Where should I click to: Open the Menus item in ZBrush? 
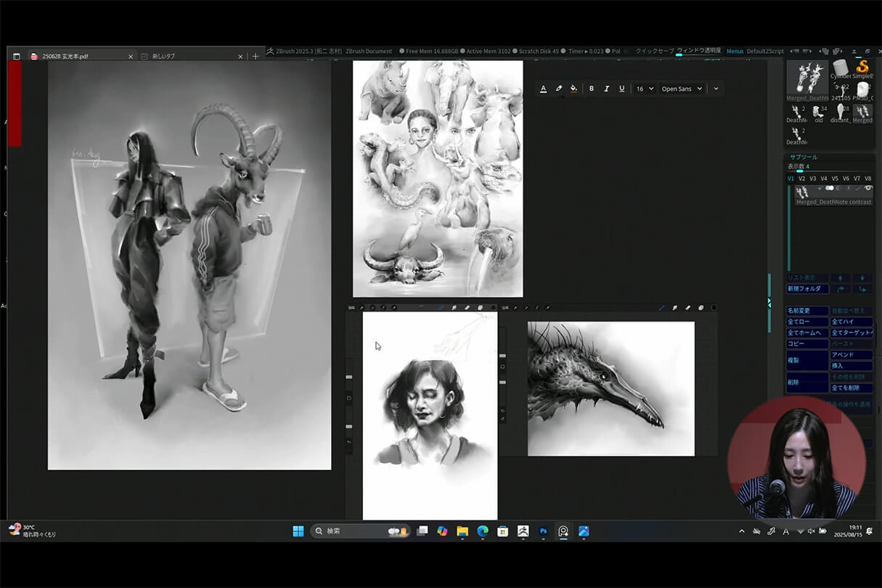[735, 52]
